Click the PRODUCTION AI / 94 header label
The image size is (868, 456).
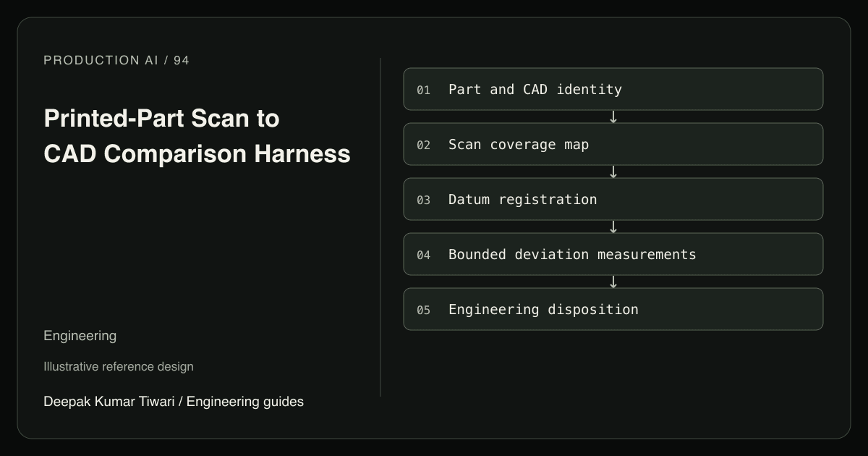[116, 60]
